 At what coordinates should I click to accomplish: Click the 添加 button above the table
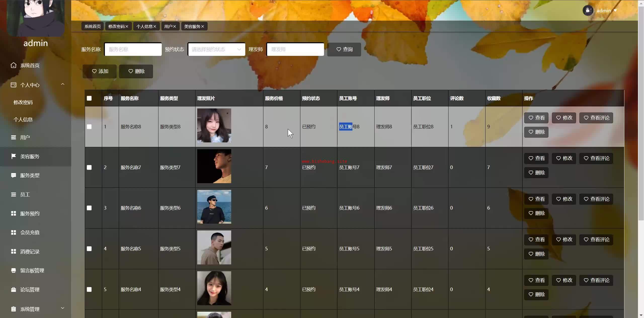pyautogui.click(x=100, y=71)
